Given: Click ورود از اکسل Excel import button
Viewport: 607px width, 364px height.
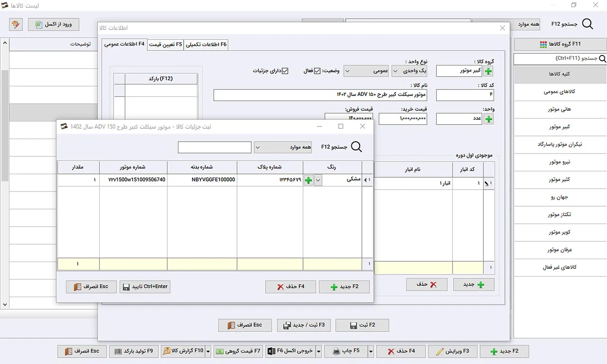Looking at the screenshot, I should point(54,24).
